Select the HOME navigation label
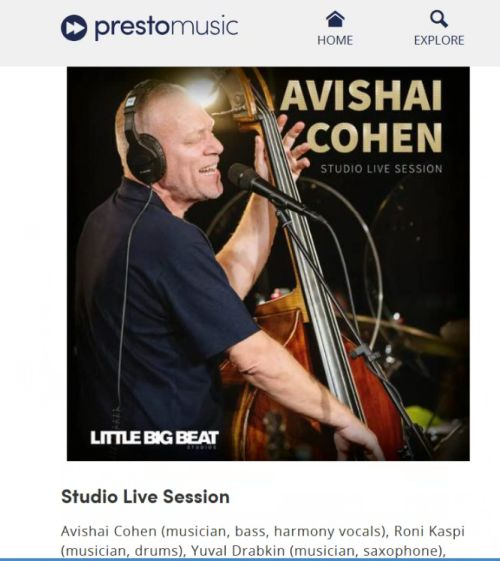Image resolution: width=500 pixels, height=561 pixels. tap(335, 40)
